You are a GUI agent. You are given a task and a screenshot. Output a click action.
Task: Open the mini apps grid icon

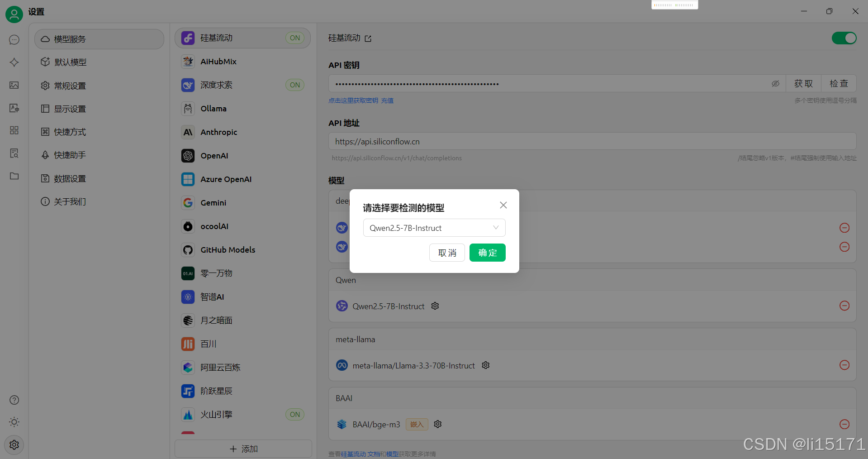click(14, 130)
